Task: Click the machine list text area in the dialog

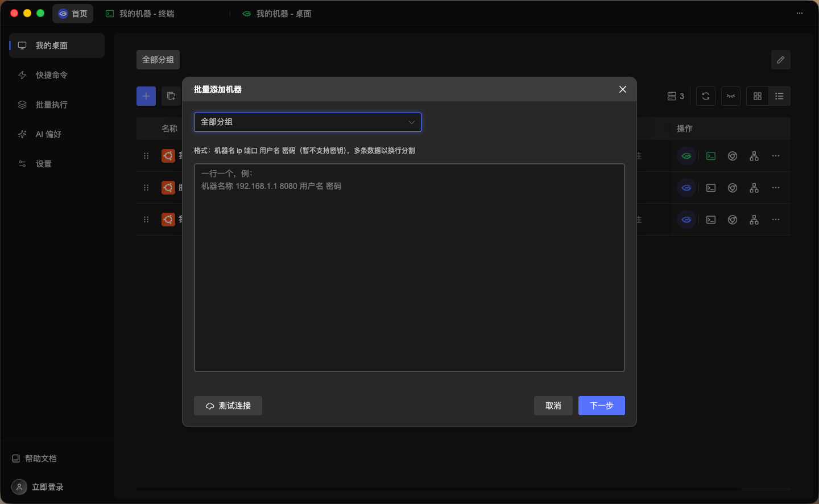Action: (x=409, y=267)
